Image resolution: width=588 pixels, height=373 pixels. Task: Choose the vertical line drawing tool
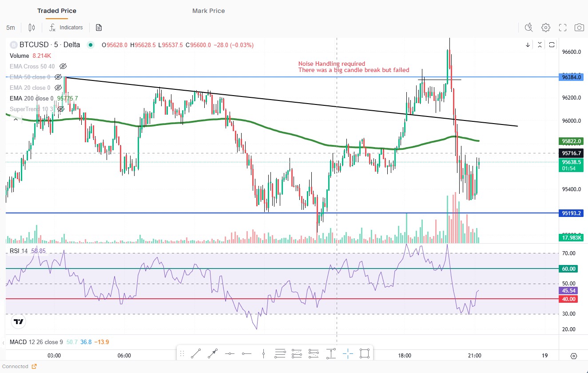[264, 354]
